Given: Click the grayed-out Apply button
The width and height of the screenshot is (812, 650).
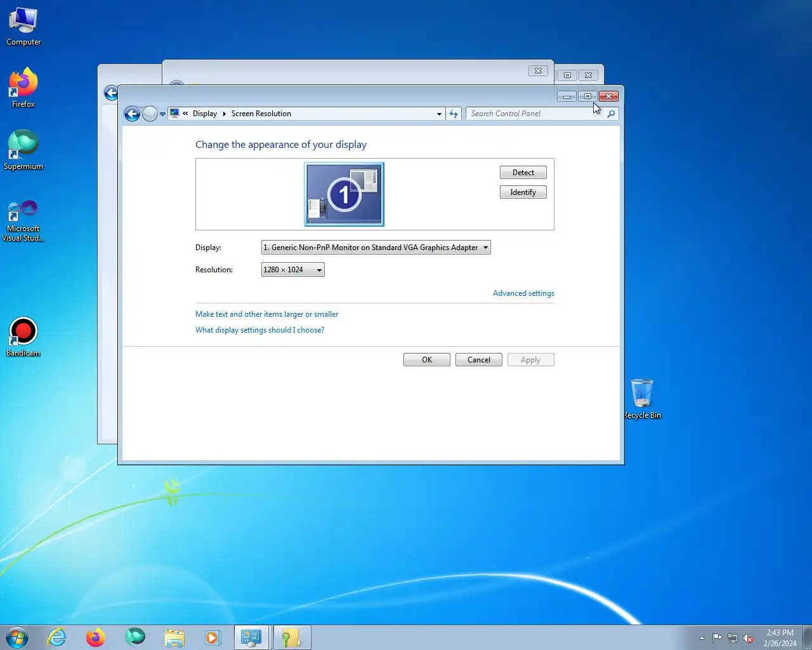Looking at the screenshot, I should tap(531, 360).
